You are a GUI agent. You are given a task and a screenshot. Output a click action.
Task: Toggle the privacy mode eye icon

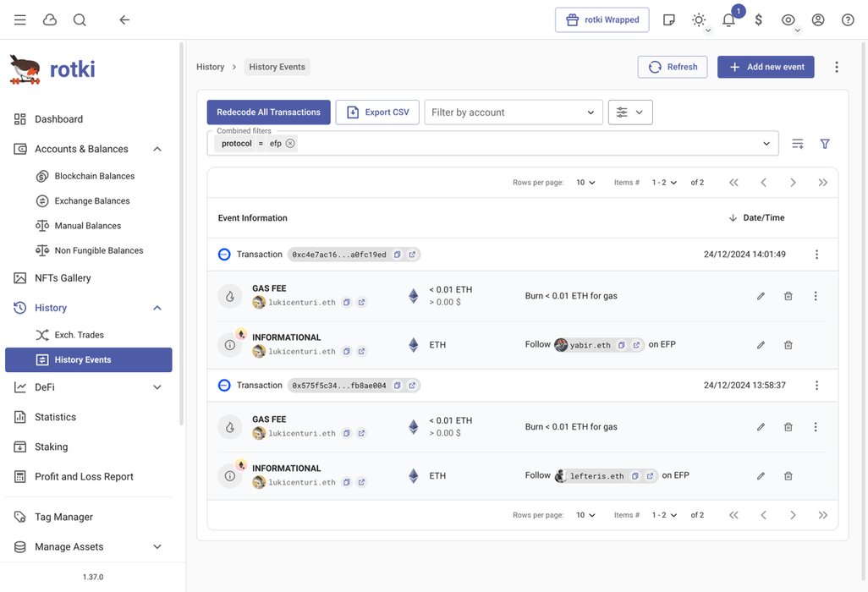[x=788, y=20]
